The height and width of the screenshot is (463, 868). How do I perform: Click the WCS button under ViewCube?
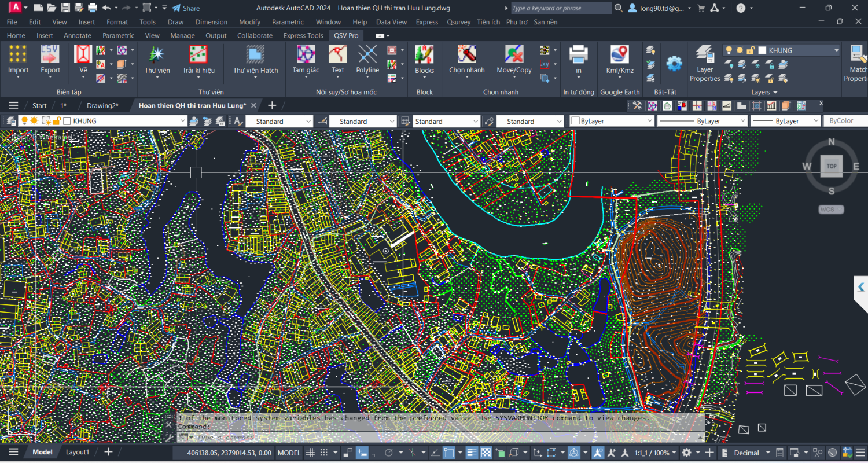831,209
